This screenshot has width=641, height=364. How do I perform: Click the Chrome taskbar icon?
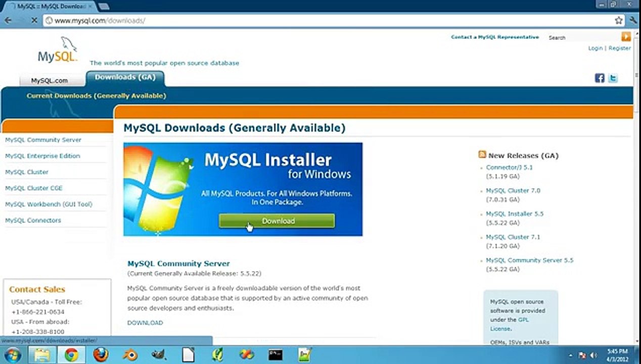[x=71, y=355]
